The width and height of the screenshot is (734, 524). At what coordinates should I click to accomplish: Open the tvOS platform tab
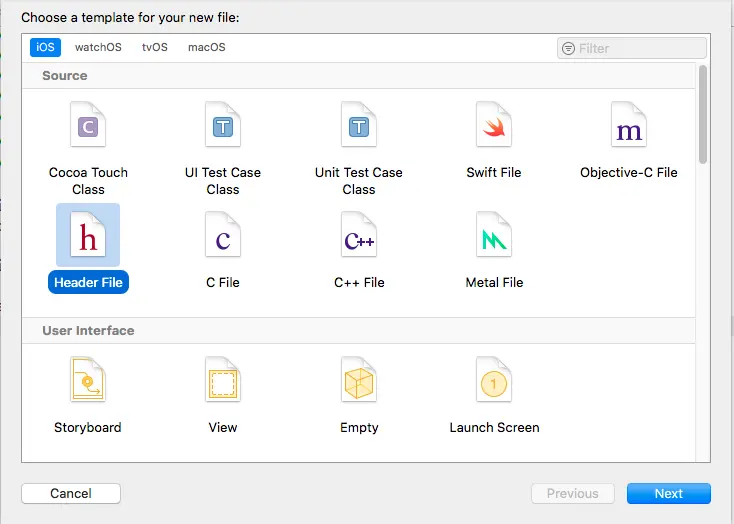(x=155, y=47)
